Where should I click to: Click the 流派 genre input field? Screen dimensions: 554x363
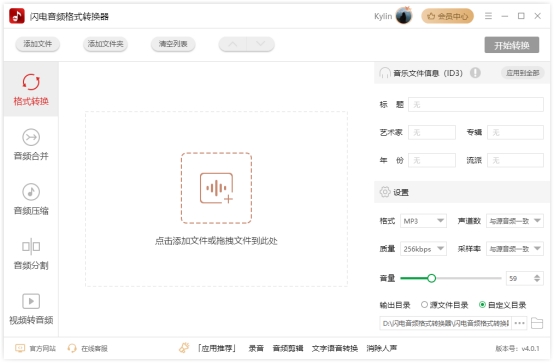click(515, 160)
